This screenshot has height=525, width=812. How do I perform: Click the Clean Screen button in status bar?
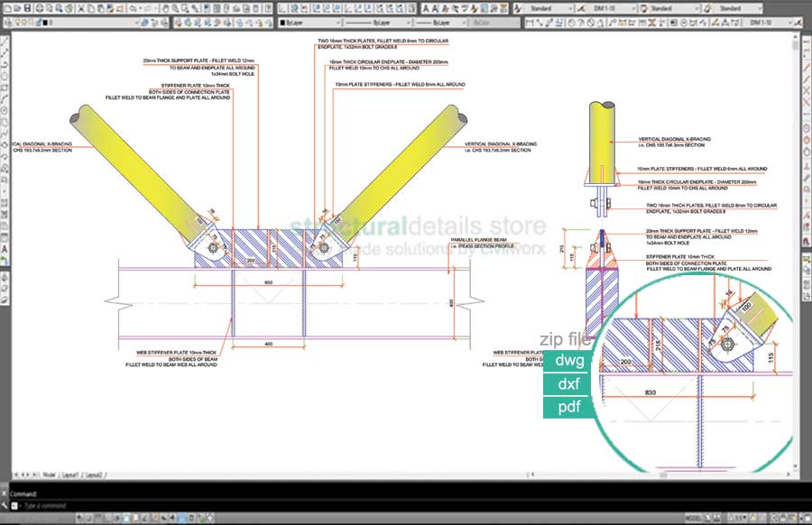(x=807, y=518)
